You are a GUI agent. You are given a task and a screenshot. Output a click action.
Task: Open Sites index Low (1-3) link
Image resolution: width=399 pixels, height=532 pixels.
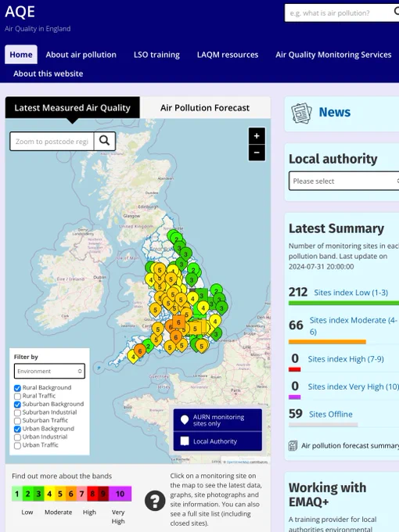pyautogui.click(x=350, y=293)
